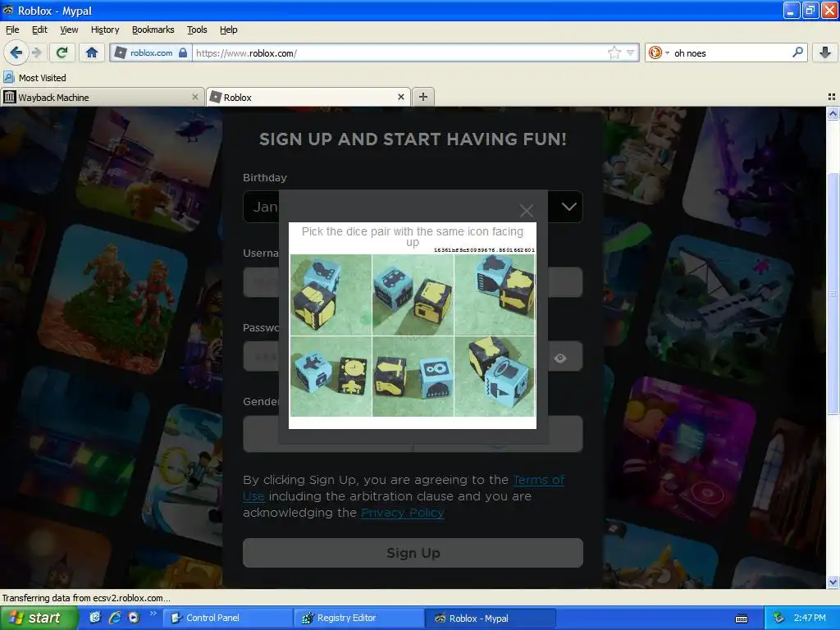This screenshot has width=840, height=630.
Task: Click the page scrollbar up arrow
Action: click(833, 113)
